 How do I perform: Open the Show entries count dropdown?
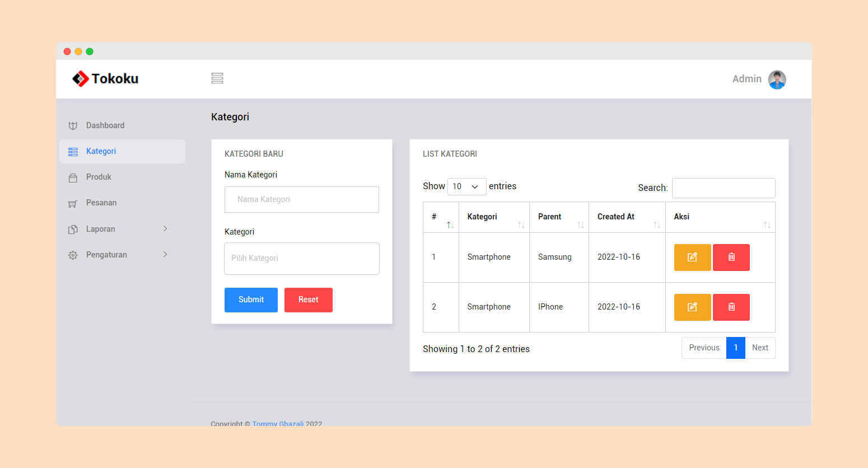(x=466, y=186)
